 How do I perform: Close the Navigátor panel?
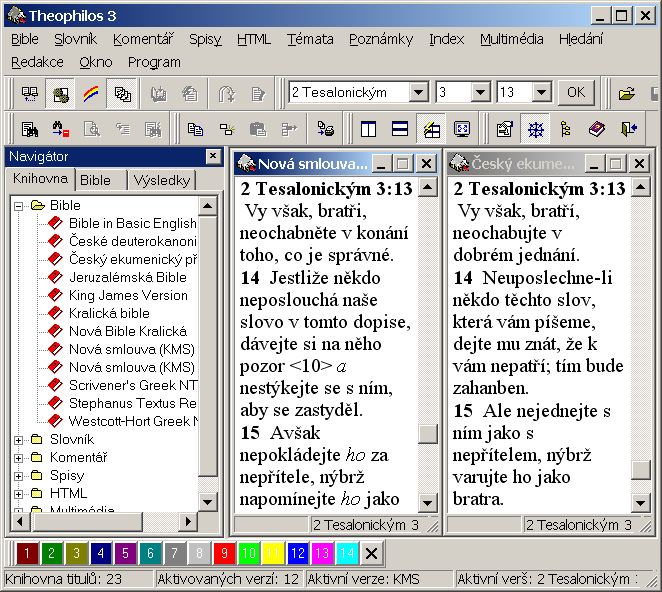[213, 156]
